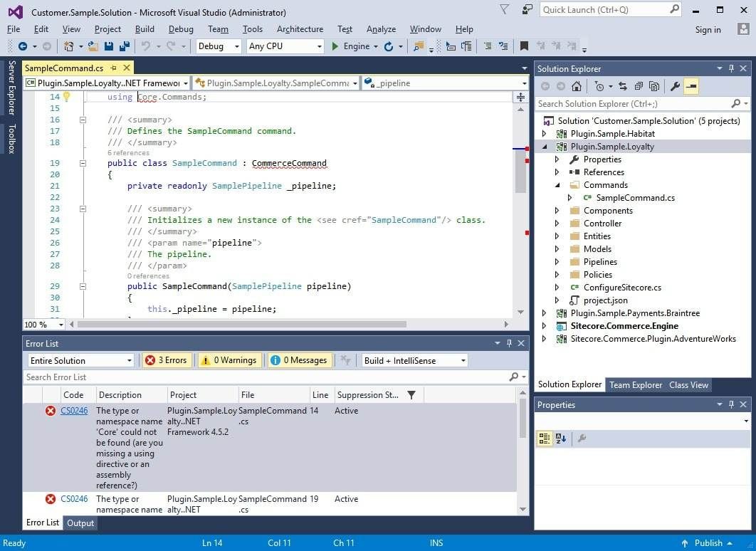Click the Save All toolbar icon
This screenshot has width=756, height=551.
(x=125, y=46)
